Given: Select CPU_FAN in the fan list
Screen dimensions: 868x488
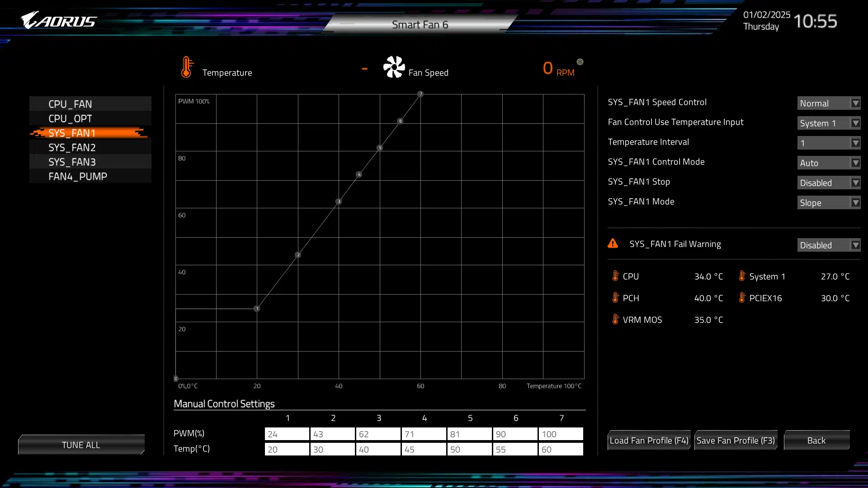Looking at the screenshot, I should 90,104.
